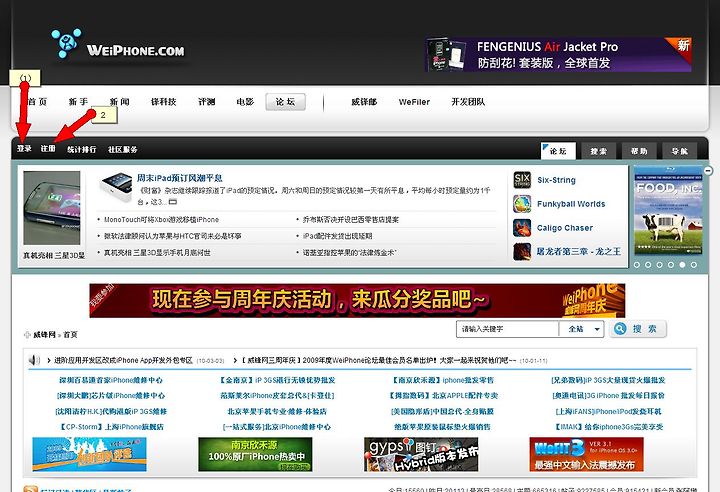Collapse the movie panel with minus button
The width and height of the screenshot is (720, 492).
709,170
